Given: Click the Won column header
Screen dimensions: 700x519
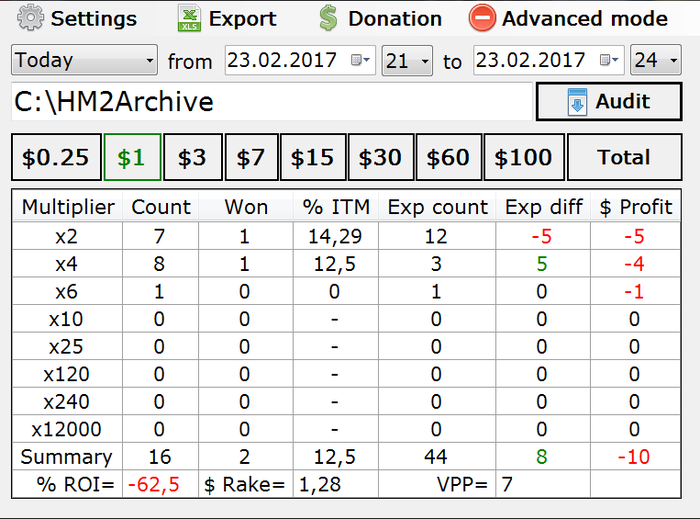Looking at the screenshot, I should pos(246,207).
